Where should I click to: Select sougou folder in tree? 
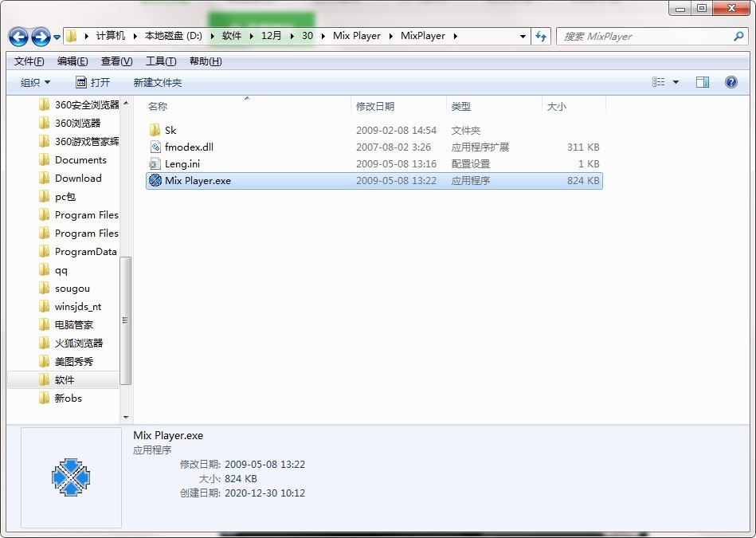pos(64,288)
